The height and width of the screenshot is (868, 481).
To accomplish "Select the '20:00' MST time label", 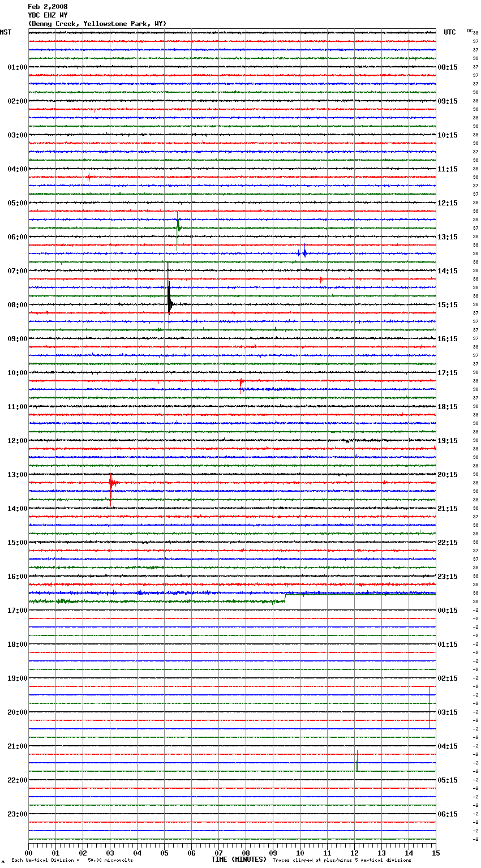I will pyautogui.click(x=18, y=712).
